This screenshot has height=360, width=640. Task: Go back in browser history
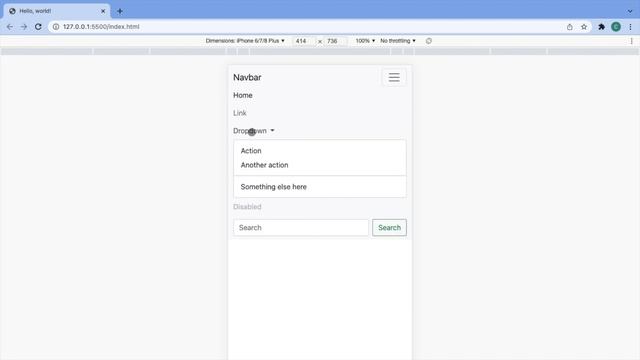(x=10, y=27)
